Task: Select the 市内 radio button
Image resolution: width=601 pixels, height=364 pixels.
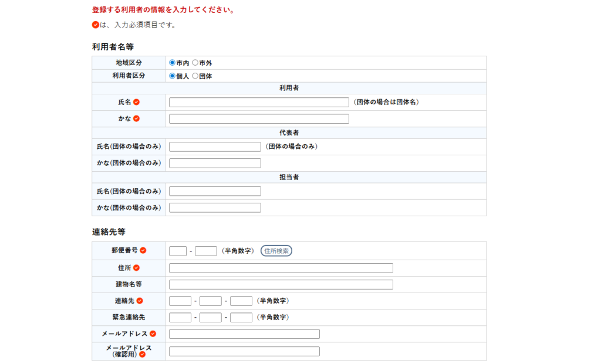Action: point(173,63)
